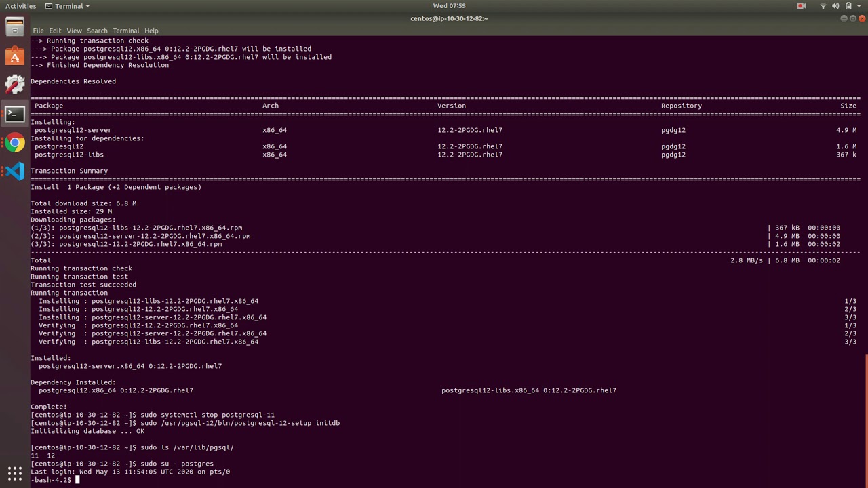This screenshot has width=868, height=488.
Task: Expand the system menu arrow
Action: click(x=859, y=6)
